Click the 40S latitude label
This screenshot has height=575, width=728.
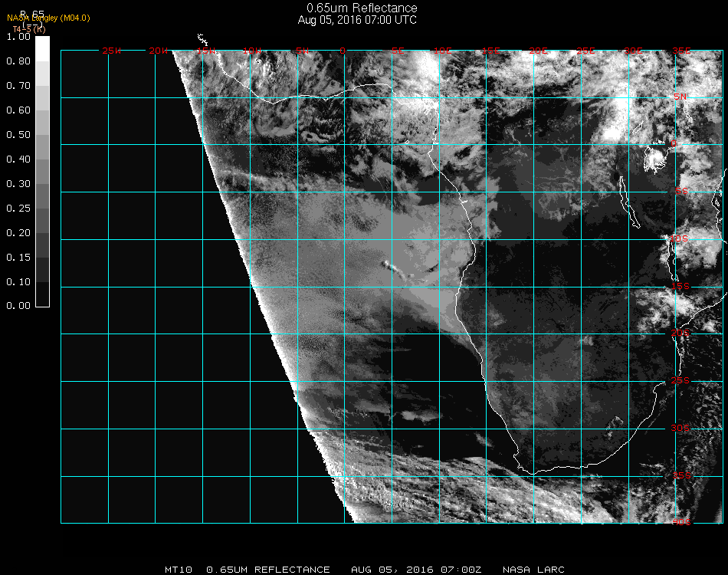click(x=681, y=522)
